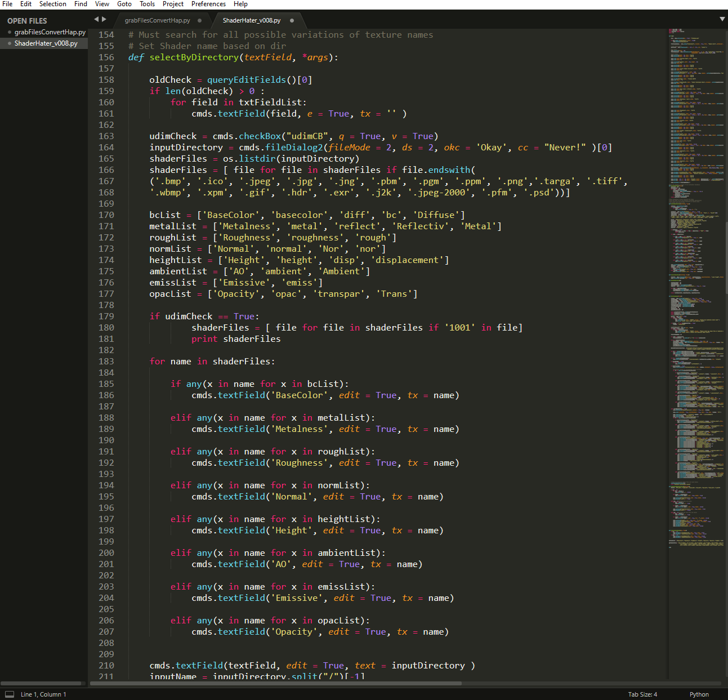
Task: Click Line 1, Column 1 status text
Action: (x=43, y=694)
